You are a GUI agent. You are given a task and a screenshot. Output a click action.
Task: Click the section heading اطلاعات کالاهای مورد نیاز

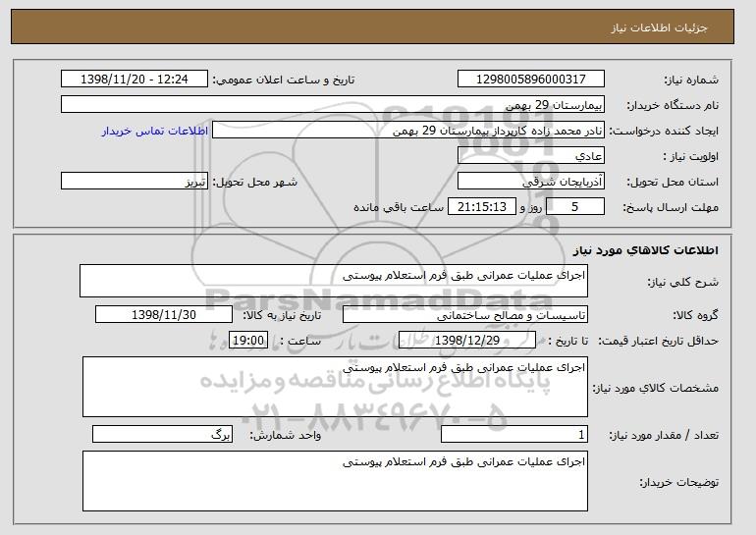[646, 250]
